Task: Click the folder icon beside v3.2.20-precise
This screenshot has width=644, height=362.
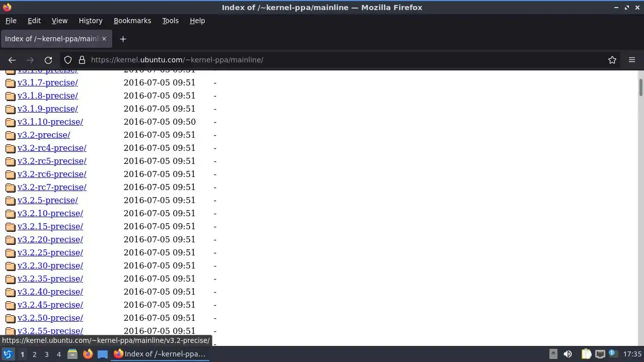Action: point(10,240)
